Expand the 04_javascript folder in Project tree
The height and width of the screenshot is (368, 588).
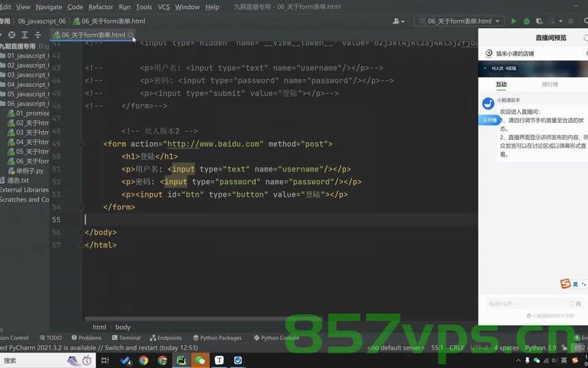[25, 85]
